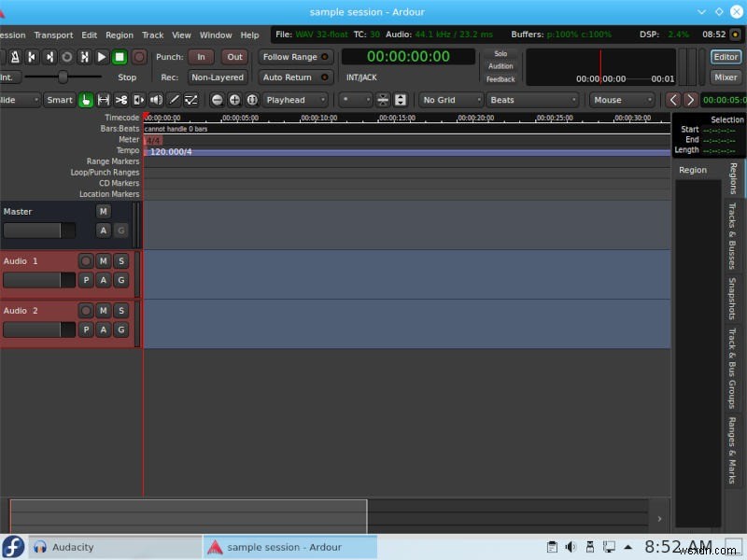Open the Window menu

click(216, 35)
